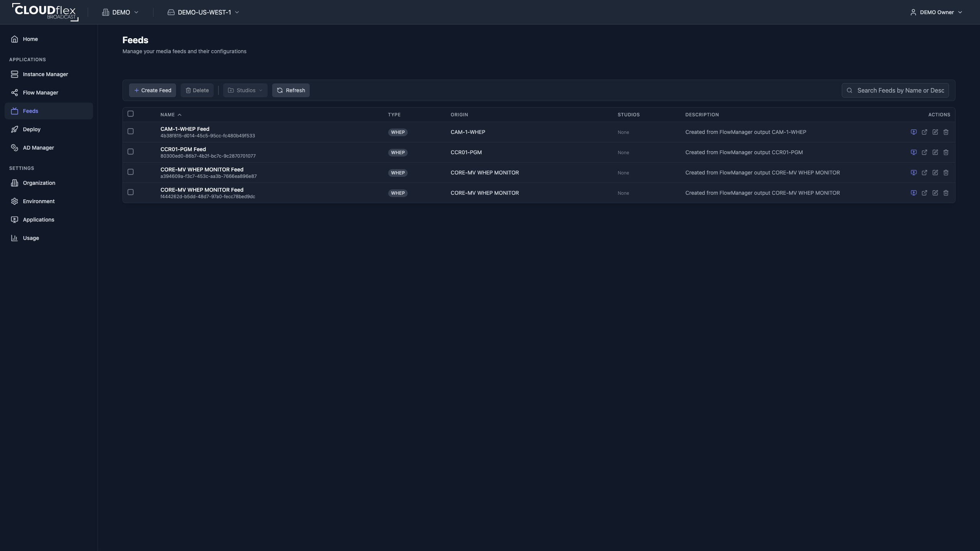Click the AD Manager coins icon

(x=15, y=148)
